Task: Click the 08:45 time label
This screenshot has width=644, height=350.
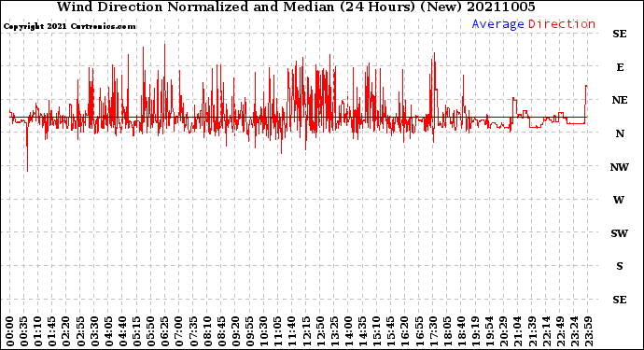Action: [x=221, y=331]
